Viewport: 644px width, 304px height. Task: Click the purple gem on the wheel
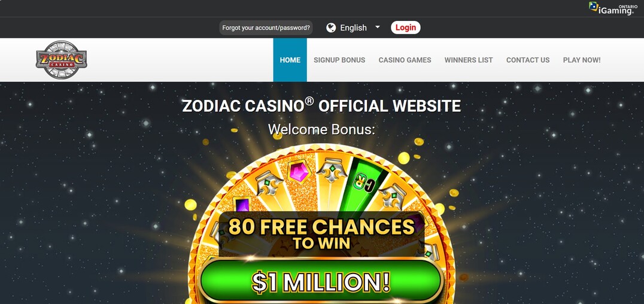point(242,205)
